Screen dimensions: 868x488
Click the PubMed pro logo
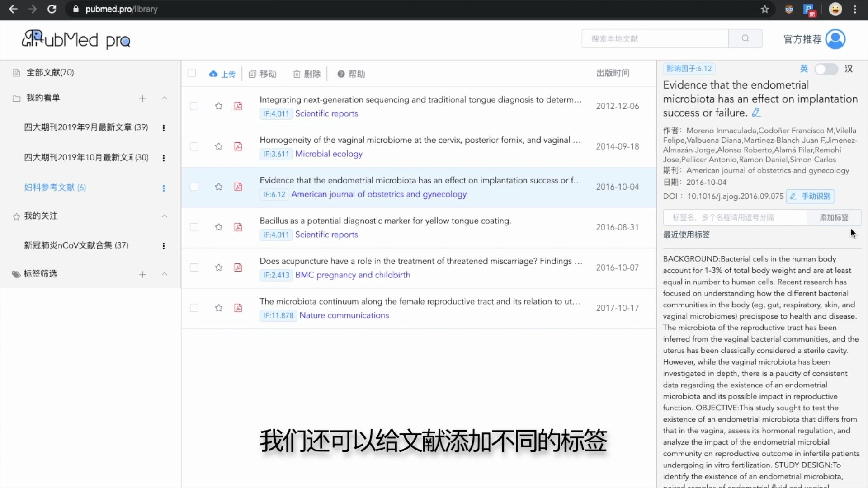(x=76, y=39)
